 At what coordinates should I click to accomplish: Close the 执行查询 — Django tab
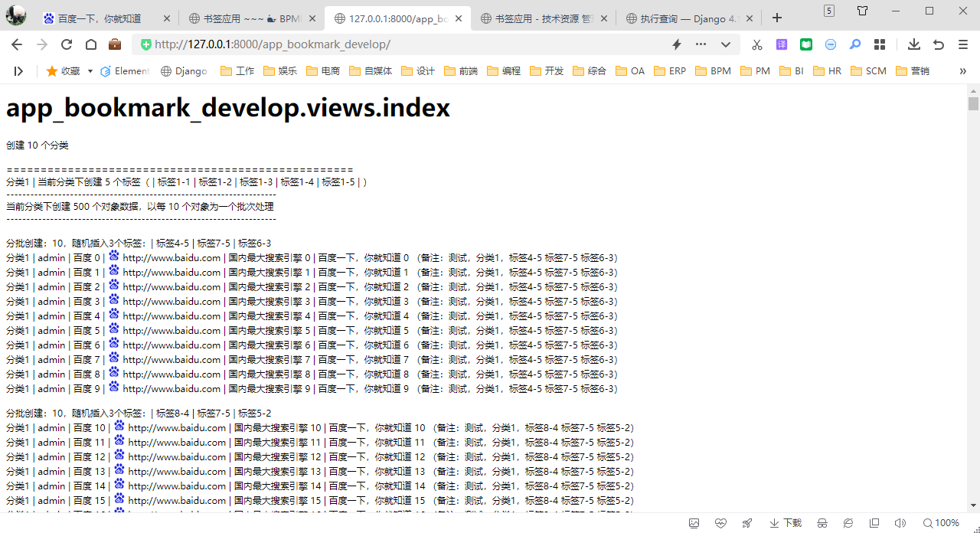pyautogui.click(x=750, y=18)
